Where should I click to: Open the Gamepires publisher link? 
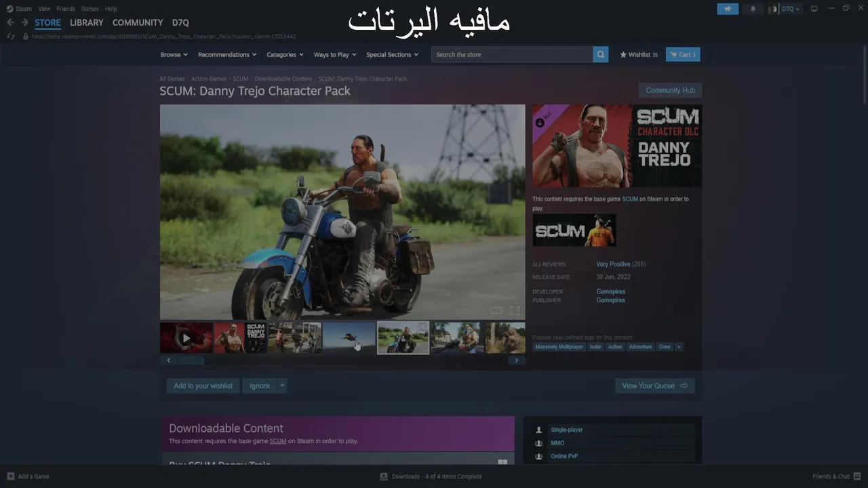point(610,300)
